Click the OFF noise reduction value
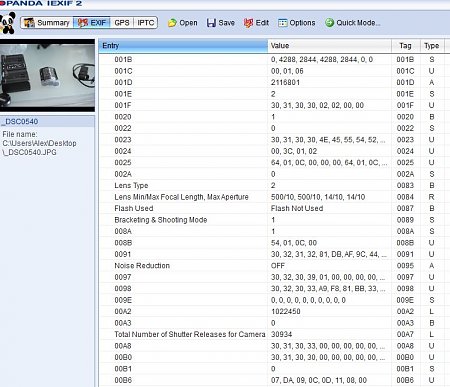 278,266
